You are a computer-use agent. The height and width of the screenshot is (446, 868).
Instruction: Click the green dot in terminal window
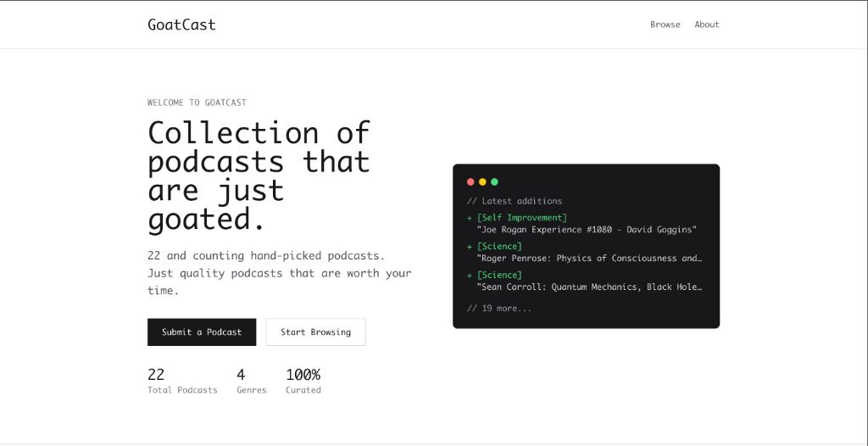click(x=494, y=181)
